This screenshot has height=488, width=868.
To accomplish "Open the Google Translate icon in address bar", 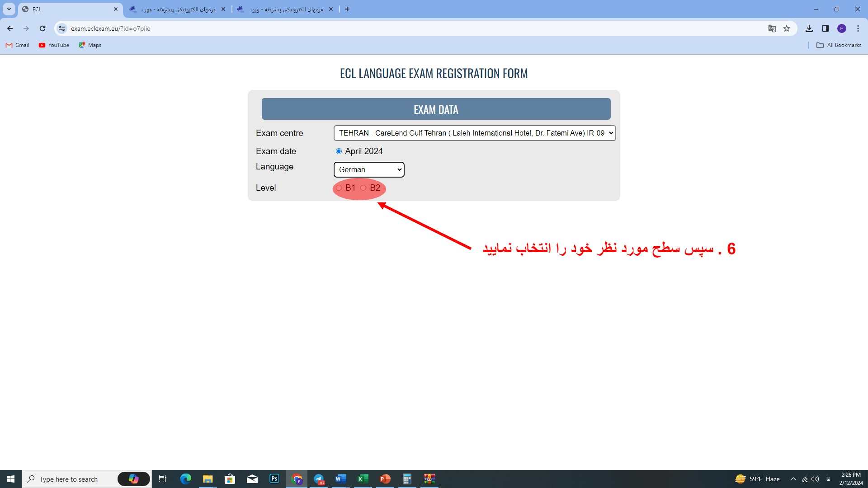I will coord(771,28).
